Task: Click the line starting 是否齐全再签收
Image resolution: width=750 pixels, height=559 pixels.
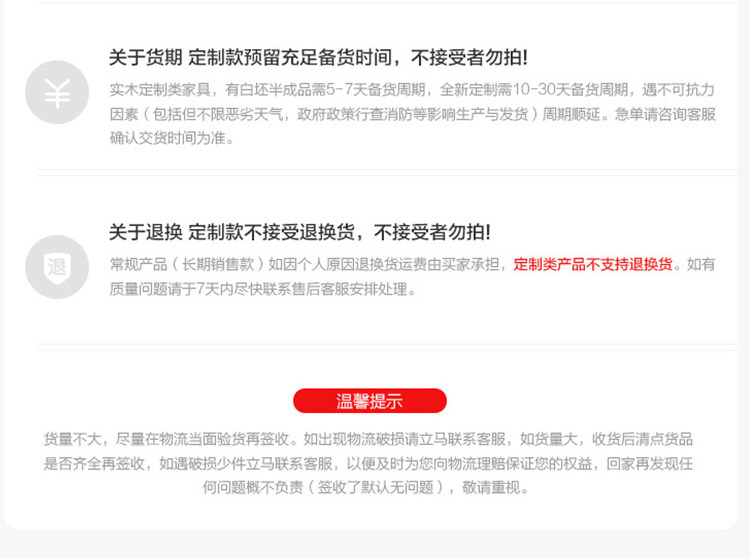Action: point(368,463)
